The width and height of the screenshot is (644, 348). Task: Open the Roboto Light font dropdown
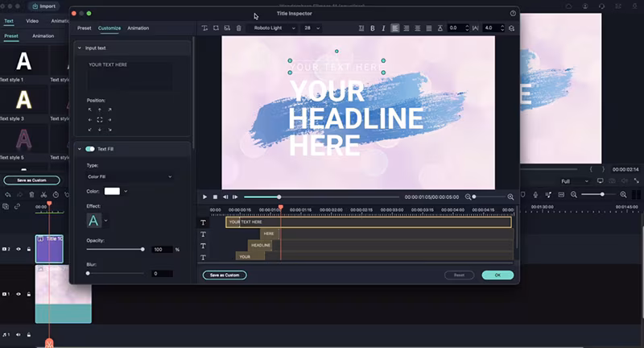click(x=272, y=28)
